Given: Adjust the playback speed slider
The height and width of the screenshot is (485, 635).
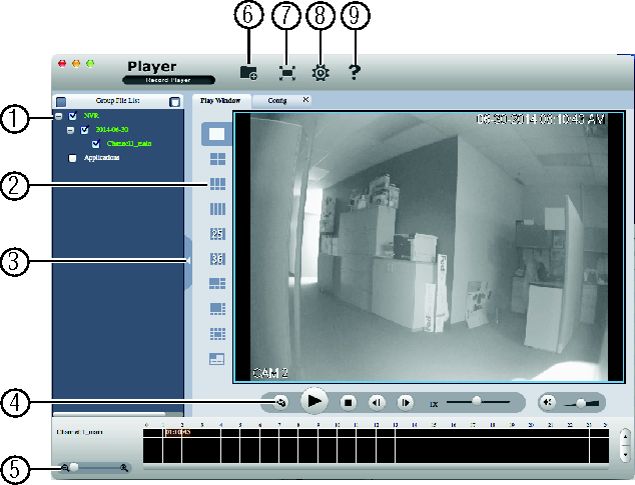Looking at the screenshot, I should pyautogui.click(x=477, y=401).
